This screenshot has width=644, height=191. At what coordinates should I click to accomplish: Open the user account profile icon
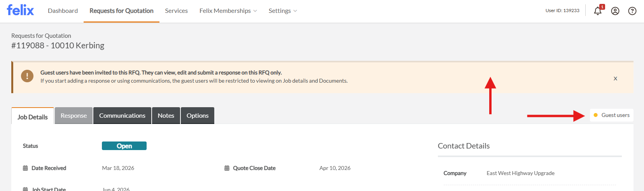tap(615, 11)
